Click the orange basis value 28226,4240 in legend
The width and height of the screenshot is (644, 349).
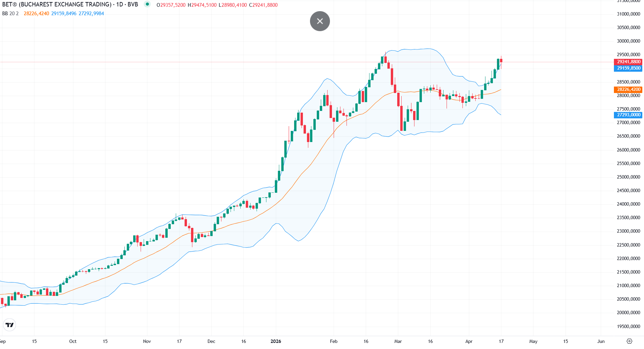click(x=36, y=14)
